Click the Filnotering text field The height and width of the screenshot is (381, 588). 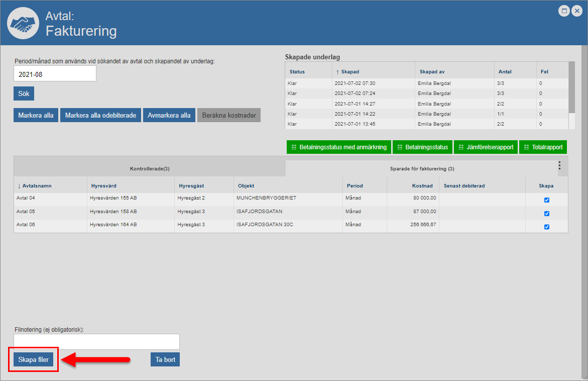[96, 342]
